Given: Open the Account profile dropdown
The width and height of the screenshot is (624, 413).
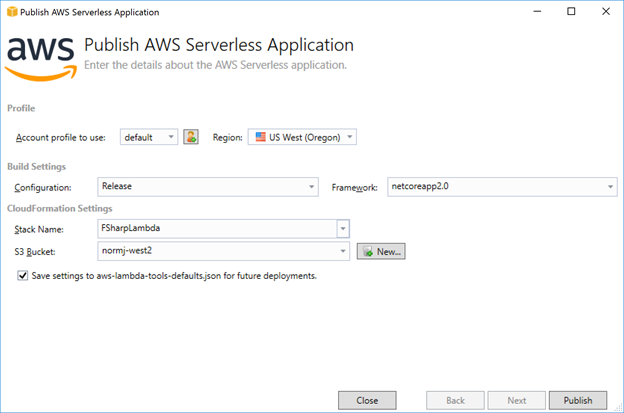Looking at the screenshot, I should tap(149, 137).
